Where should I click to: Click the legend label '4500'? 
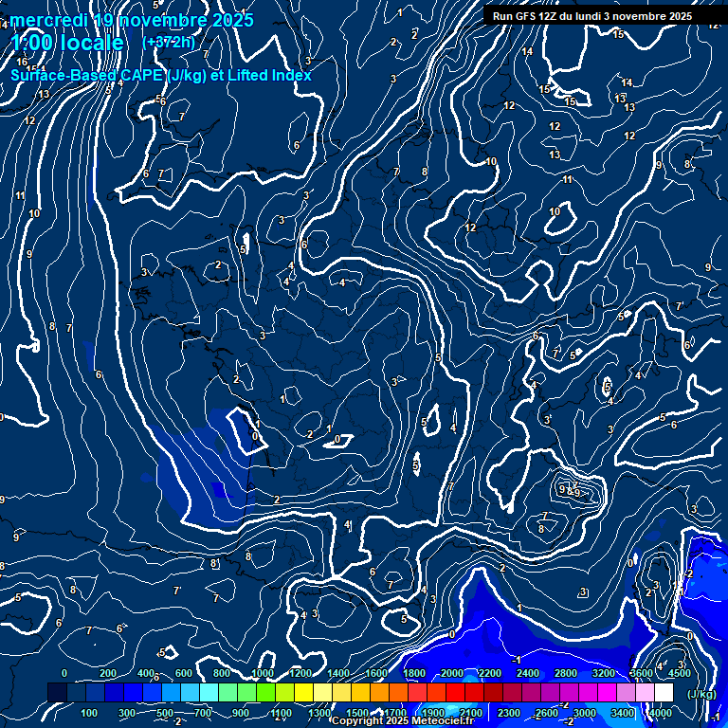click(x=680, y=673)
